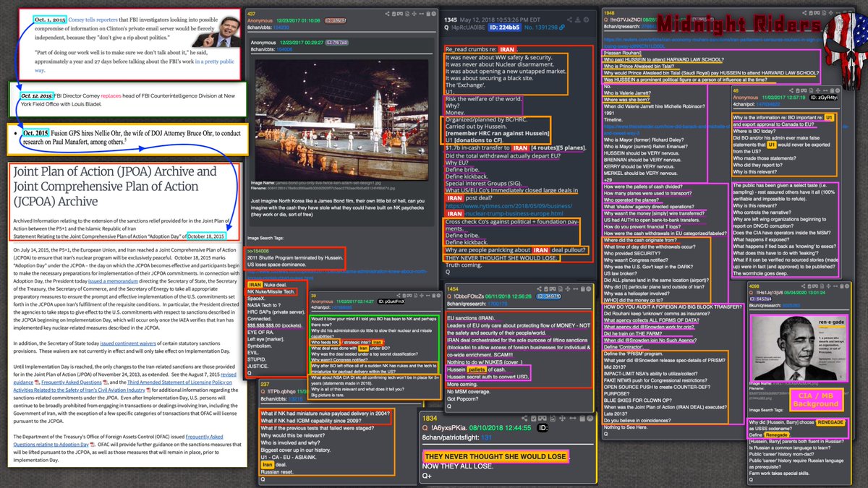
Task: Click the post number 237
Action: coord(265,384)
